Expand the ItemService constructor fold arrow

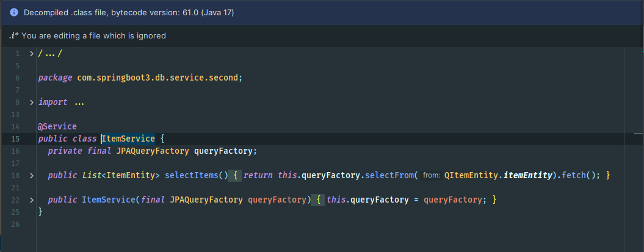(32, 200)
